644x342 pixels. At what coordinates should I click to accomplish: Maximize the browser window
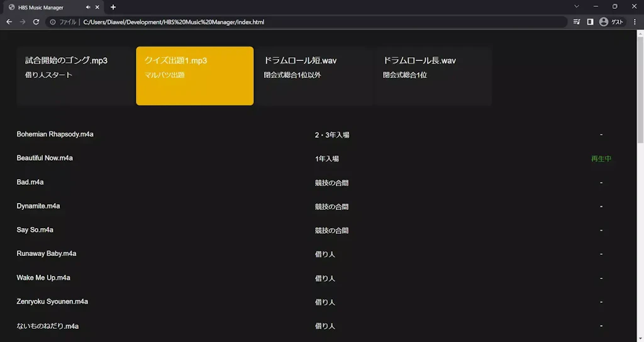615,6
